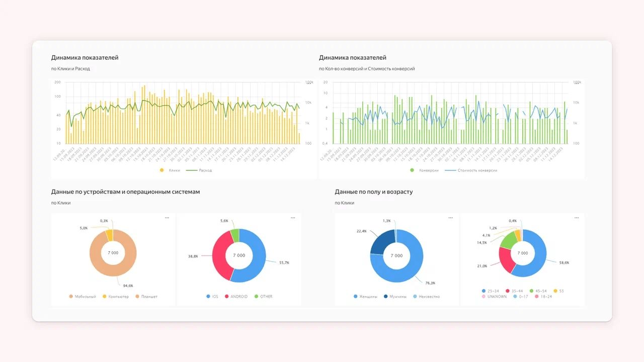
Task: Toggle the 25-34 age group legend item
Action: (x=491, y=291)
